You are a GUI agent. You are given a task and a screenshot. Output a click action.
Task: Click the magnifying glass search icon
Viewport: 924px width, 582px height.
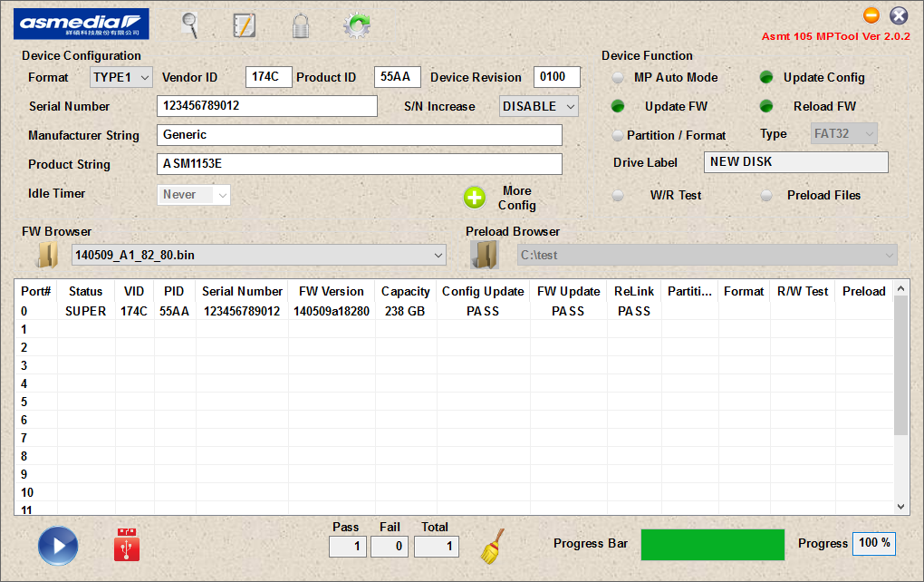(189, 25)
